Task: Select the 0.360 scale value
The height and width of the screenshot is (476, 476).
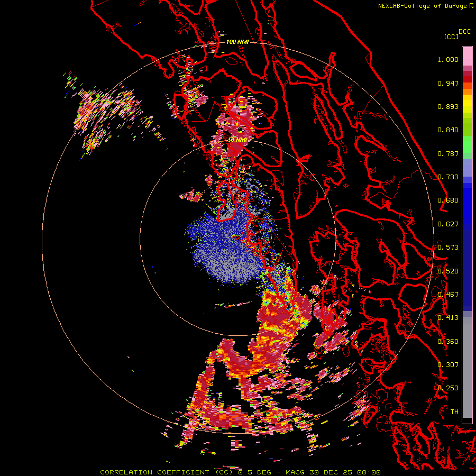Action: 448,342
